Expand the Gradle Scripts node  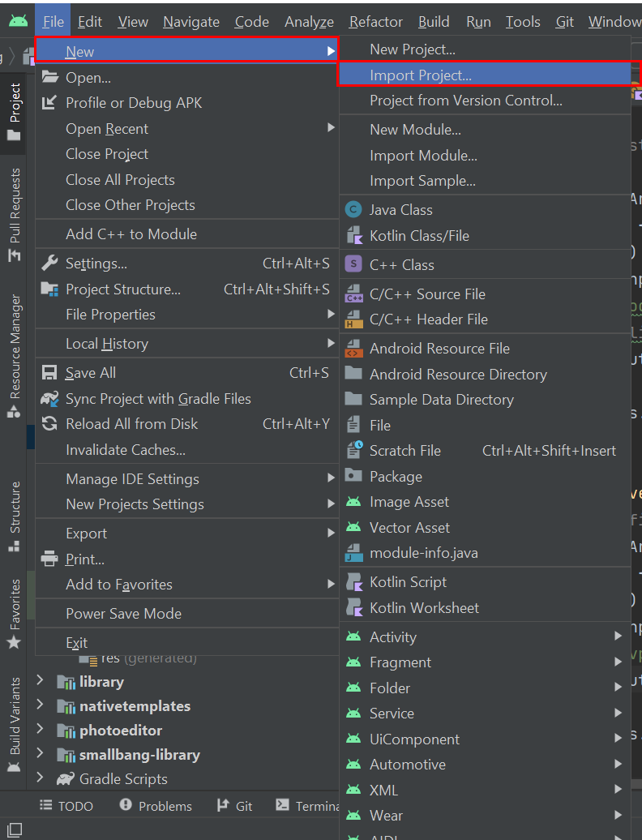pyautogui.click(x=40, y=779)
